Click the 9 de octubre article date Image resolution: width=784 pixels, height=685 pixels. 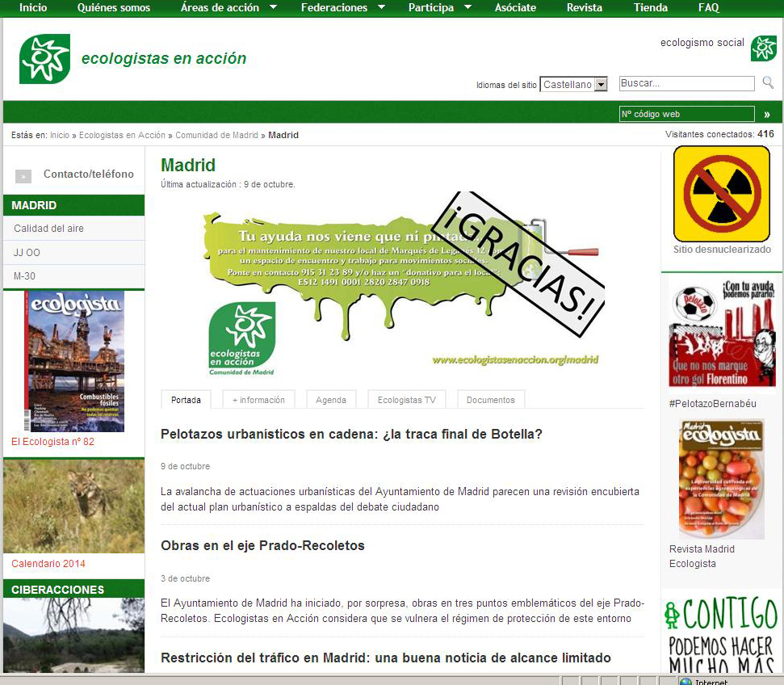tap(185, 466)
